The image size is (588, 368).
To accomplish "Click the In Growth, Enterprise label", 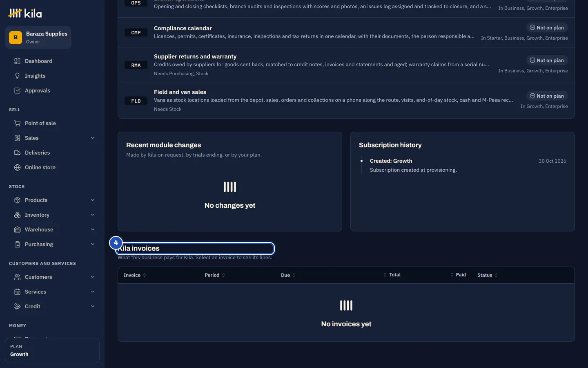I will (544, 106).
